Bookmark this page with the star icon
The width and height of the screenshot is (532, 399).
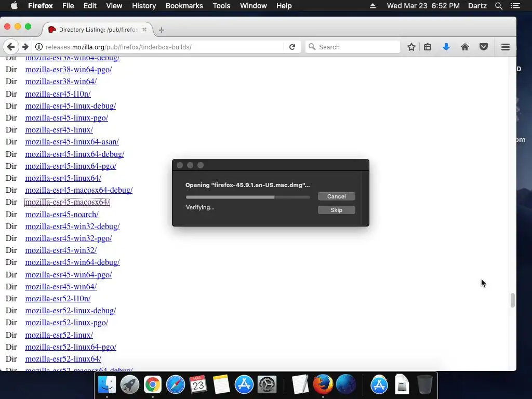pyautogui.click(x=411, y=47)
